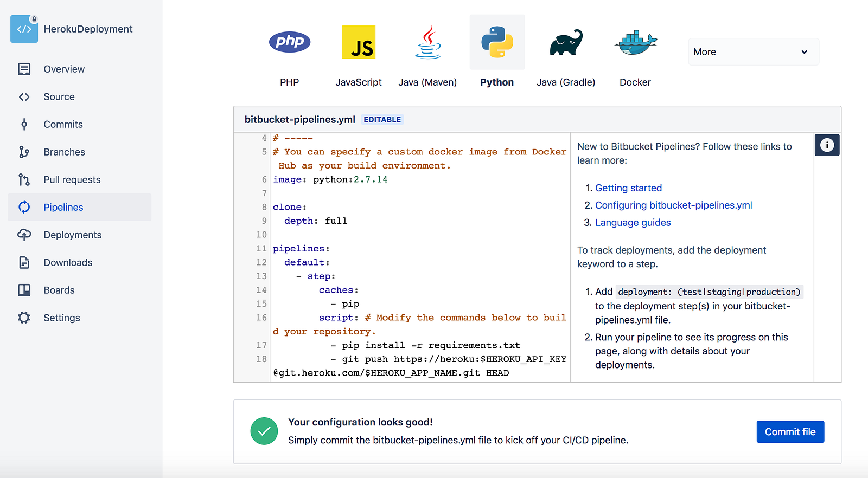
Task: Click the git push heroku command line
Action: (x=420, y=366)
